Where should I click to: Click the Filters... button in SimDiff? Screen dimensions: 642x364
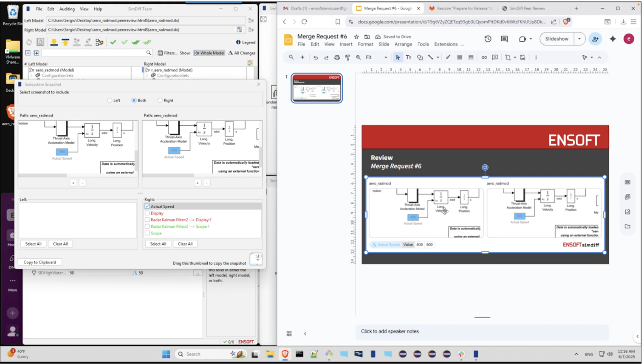168,53
